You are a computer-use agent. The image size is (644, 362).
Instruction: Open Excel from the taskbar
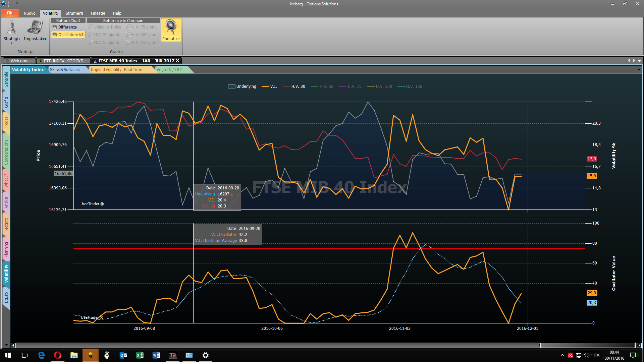point(140,355)
